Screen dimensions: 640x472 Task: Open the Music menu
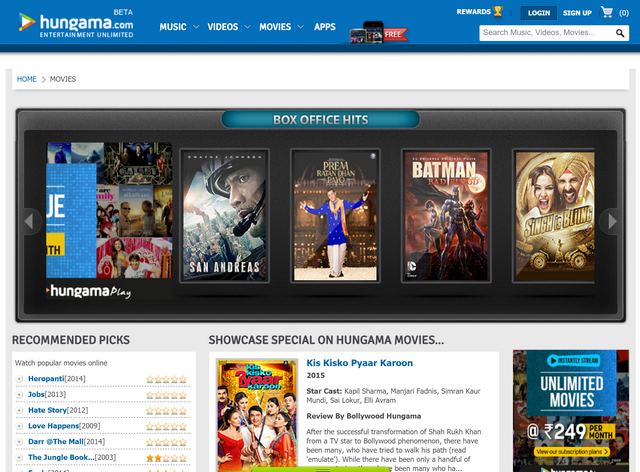click(173, 27)
